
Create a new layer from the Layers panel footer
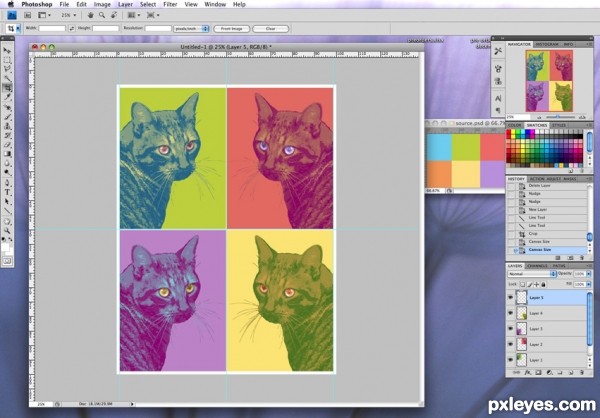[x=571, y=372]
